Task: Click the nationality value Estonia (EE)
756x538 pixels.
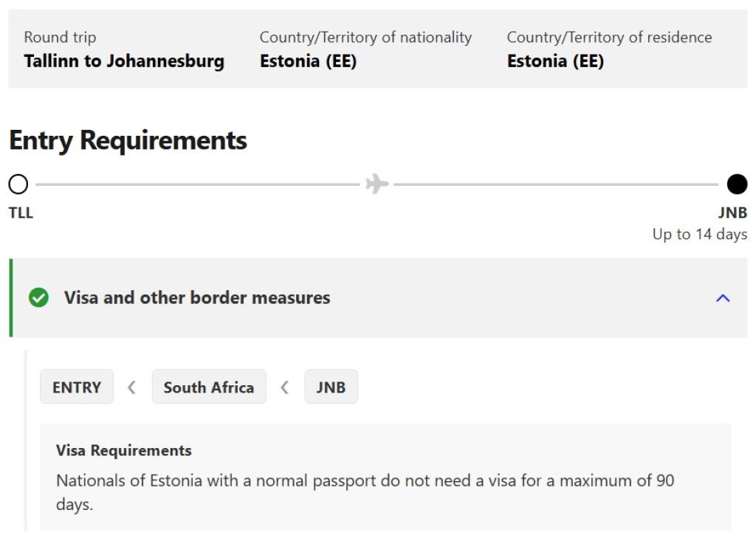Action: pyautogui.click(x=308, y=61)
